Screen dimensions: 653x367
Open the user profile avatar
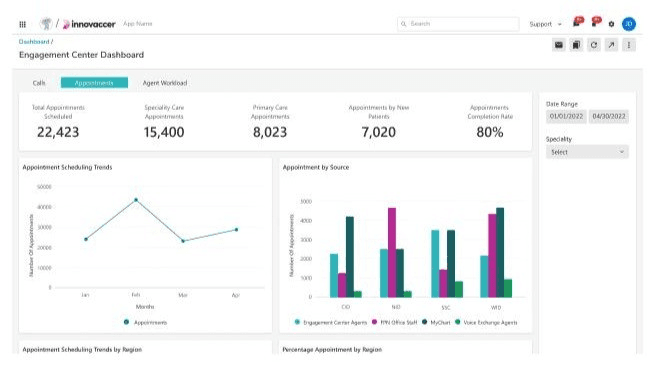click(629, 24)
